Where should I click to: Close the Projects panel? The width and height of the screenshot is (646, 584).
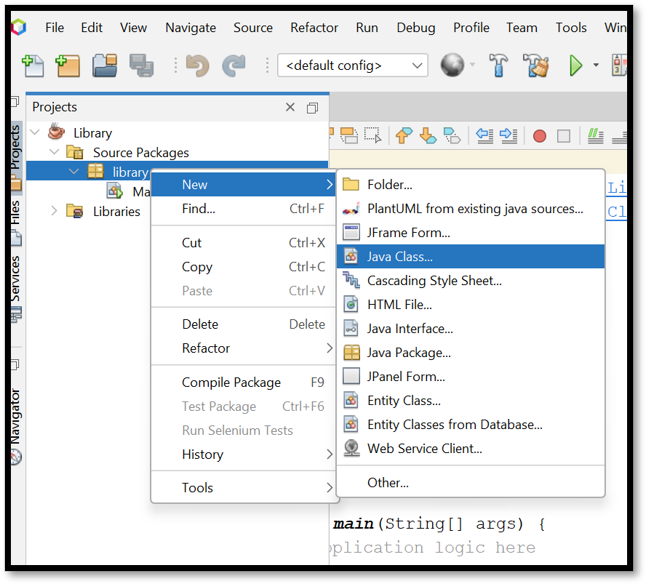pyautogui.click(x=290, y=107)
